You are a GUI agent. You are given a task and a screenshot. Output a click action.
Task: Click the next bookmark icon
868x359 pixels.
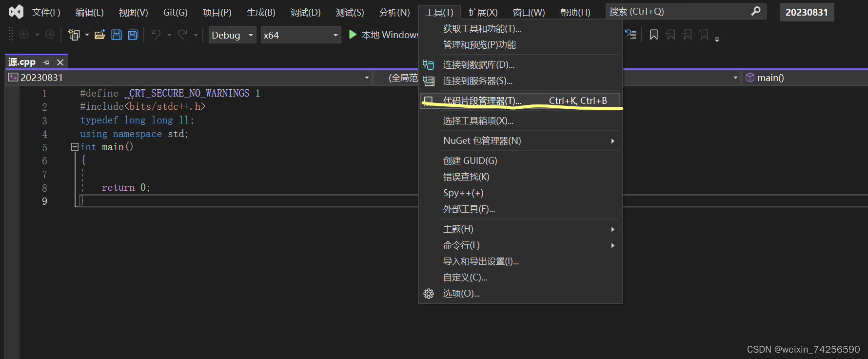point(687,35)
